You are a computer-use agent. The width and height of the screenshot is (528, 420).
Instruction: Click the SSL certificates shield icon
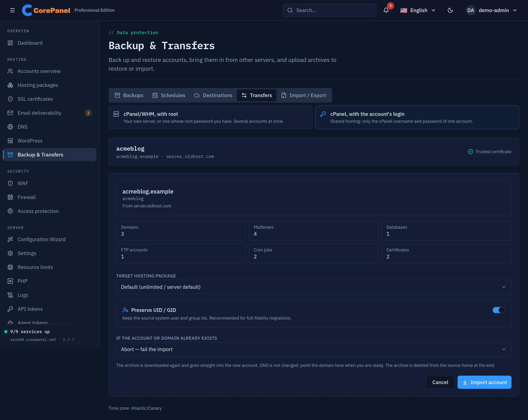coord(10,99)
